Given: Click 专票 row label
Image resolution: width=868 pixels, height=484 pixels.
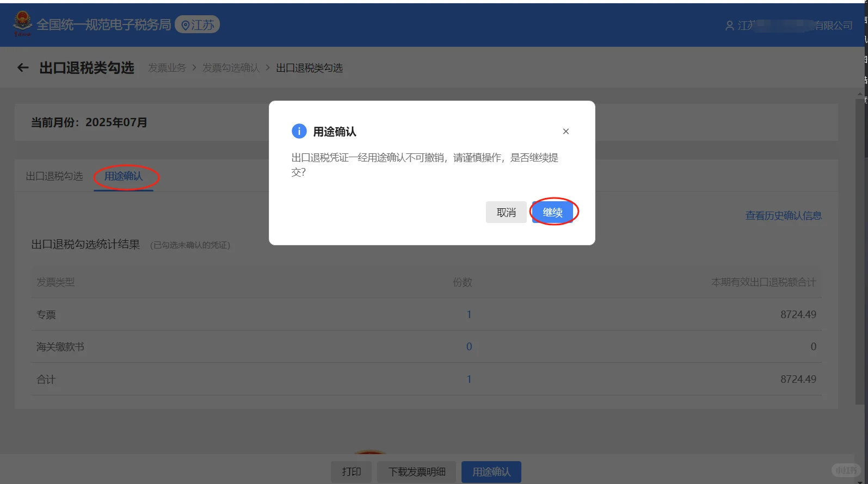Looking at the screenshot, I should pyautogui.click(x=46, y=314).
